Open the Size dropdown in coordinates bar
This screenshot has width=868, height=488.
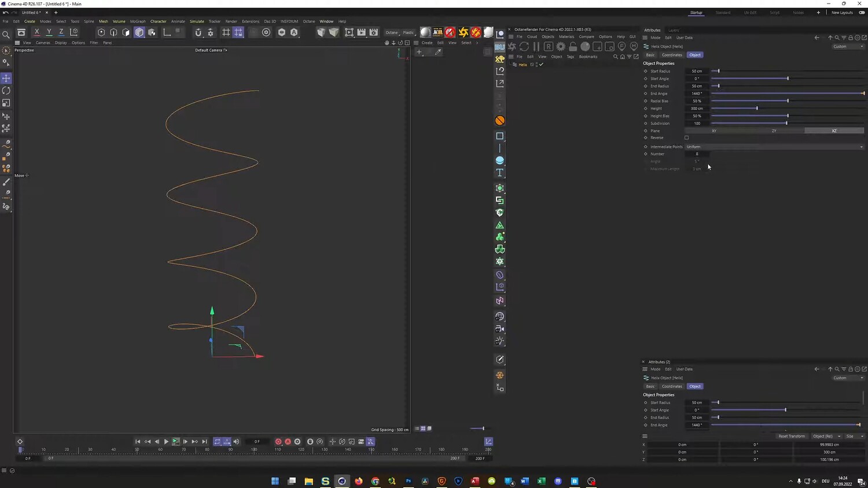point(854,436)
